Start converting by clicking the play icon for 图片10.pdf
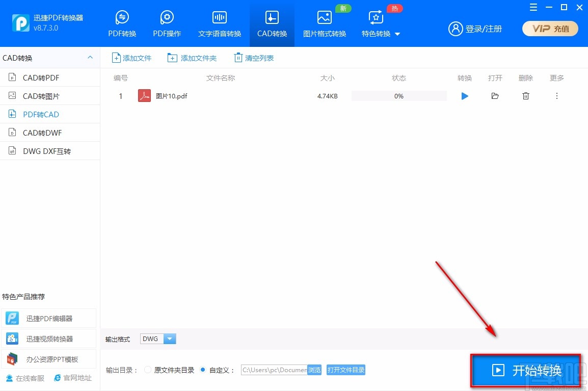Screen dimensions: 588x391 click(x=464, y=96)
